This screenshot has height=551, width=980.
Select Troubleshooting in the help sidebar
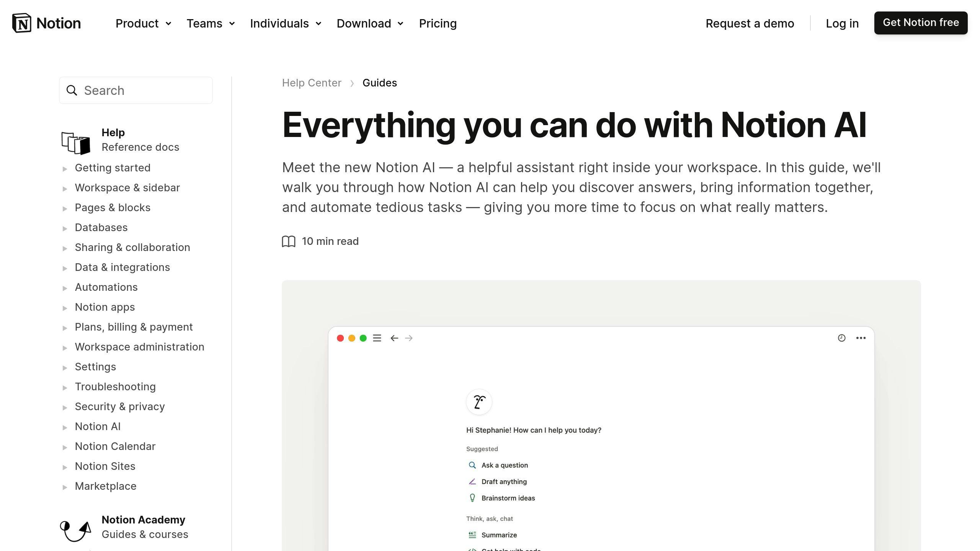pos(115,386)
